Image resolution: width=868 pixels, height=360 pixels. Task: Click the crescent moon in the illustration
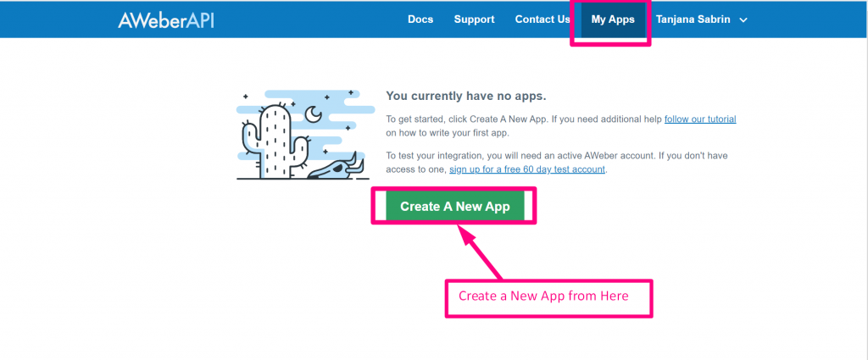(x=314, y=114)
